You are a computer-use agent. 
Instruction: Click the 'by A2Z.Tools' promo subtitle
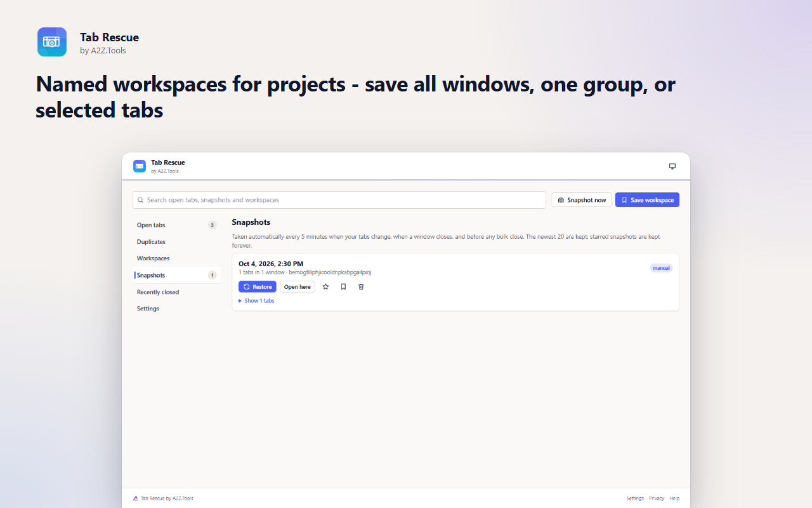(x=103, y=51)
